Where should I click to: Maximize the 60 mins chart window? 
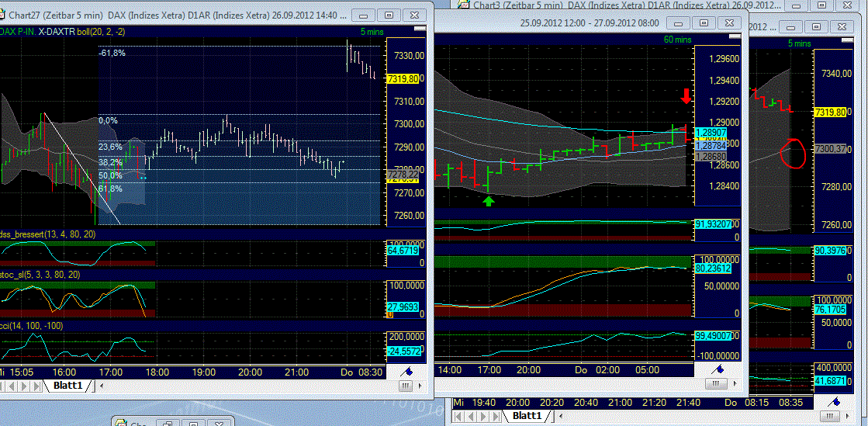tap(704, 23)
